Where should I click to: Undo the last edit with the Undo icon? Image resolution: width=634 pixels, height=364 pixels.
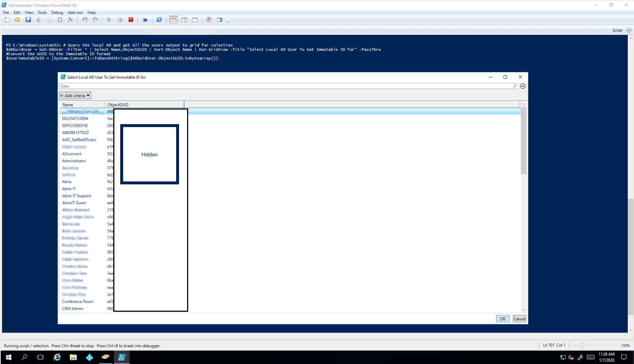[x=84, y=19]
